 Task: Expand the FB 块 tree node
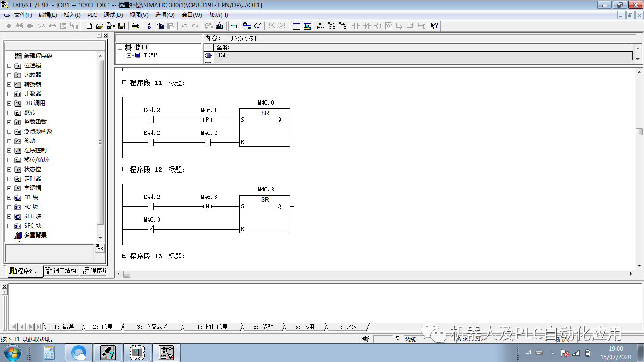pyautogui.click(x=9, y=197)
